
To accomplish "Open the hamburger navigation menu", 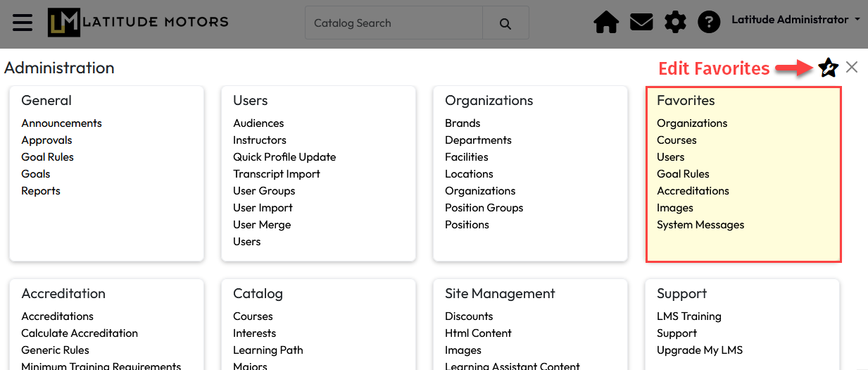I will (23, 23).
